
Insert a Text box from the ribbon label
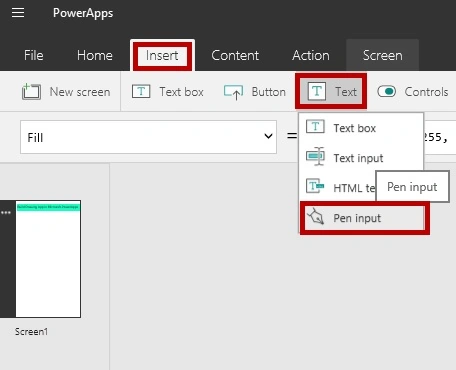point(181,92)
